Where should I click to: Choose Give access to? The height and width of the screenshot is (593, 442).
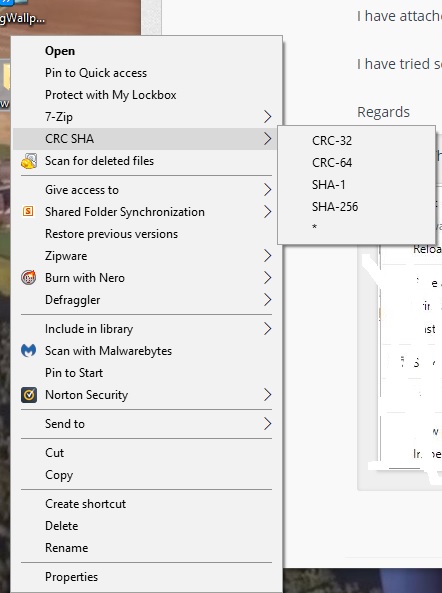(x=147, y=190)
